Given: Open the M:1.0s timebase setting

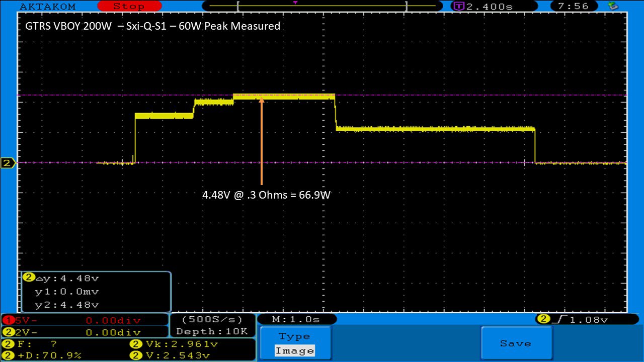Looking at the screenshot, I should point(296,319).
